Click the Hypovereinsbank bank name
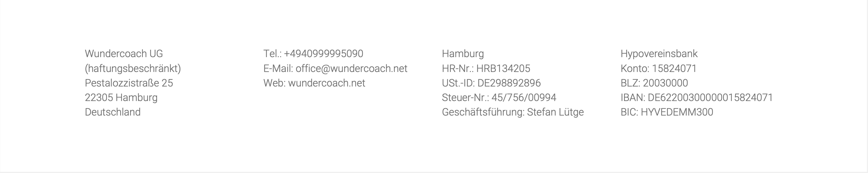The width and height of the screenshot is (868, 173). (659, 54)
